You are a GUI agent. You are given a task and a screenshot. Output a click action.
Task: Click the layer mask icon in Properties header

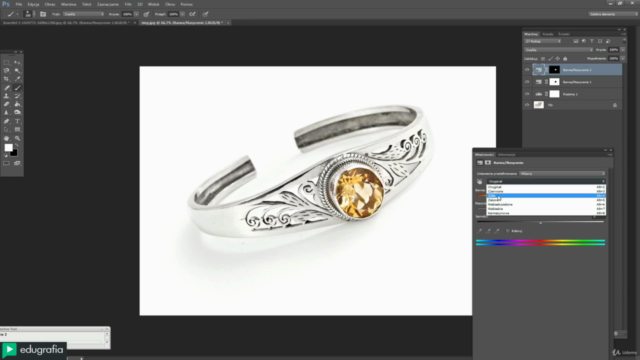click(x=488, y=162)
